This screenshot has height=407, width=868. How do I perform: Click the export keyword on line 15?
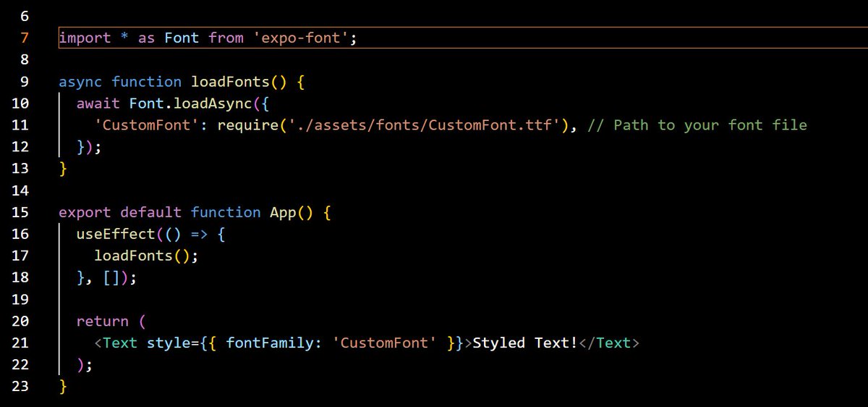[x=85, y=212]
